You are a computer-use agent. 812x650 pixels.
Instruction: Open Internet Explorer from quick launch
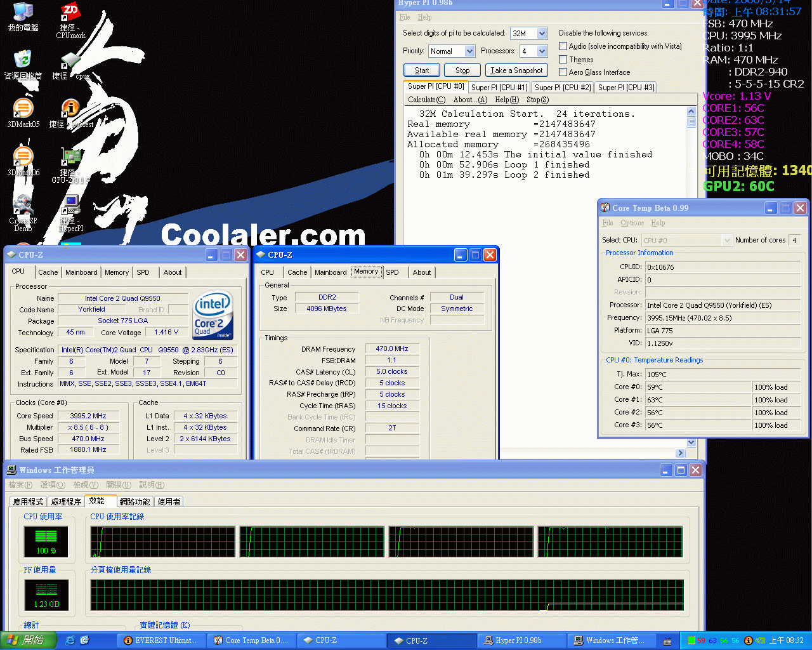[x=70, y=640]
